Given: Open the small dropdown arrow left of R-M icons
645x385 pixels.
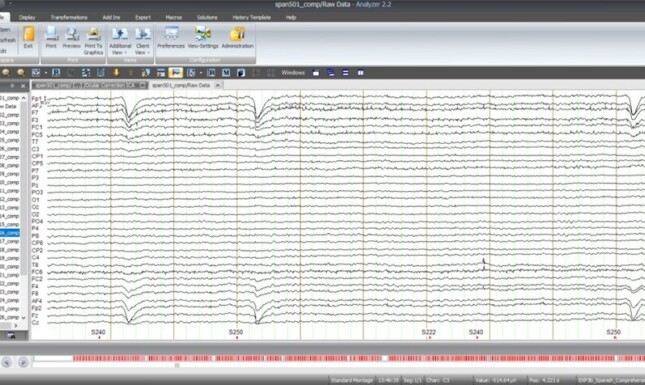Looking at the screenshot, I should pos(201,73).
